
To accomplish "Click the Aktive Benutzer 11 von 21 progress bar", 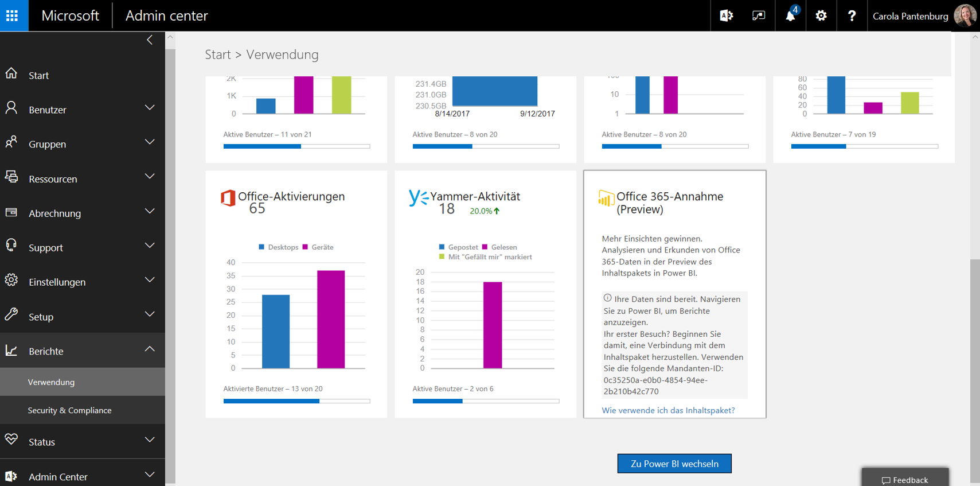I will [296, 146].
